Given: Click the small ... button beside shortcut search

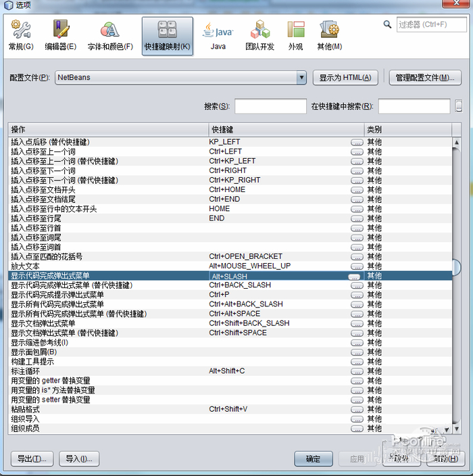Looking at the screenshot, I should (x=459, y=106).
